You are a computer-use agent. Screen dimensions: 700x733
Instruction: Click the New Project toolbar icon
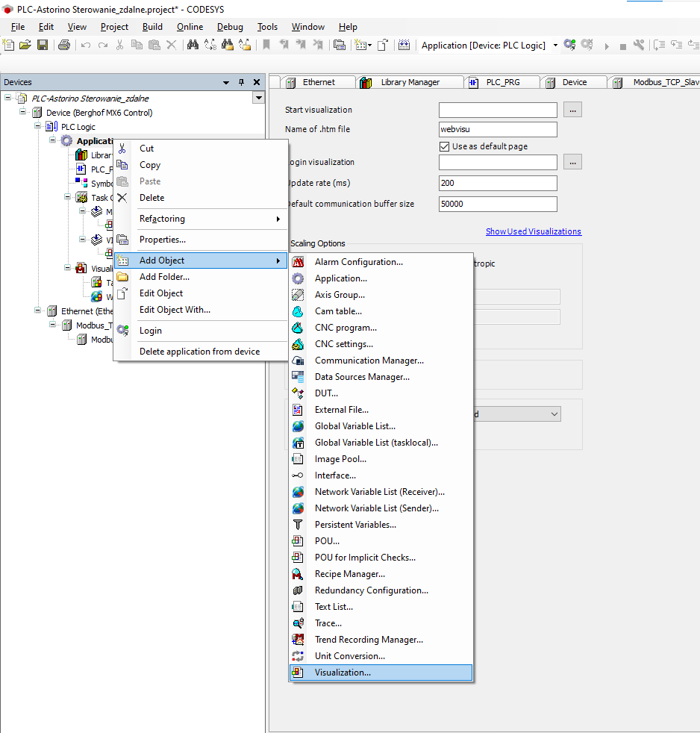8,45
